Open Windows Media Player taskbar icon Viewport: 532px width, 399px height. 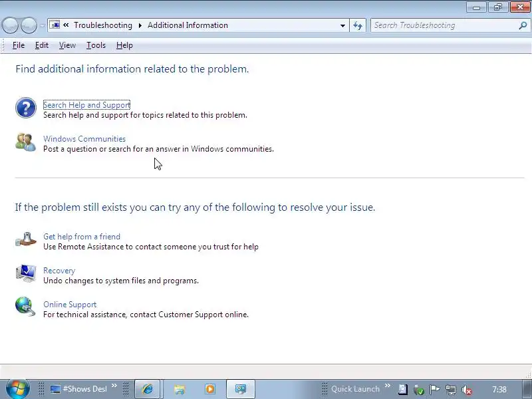[210, 389]
